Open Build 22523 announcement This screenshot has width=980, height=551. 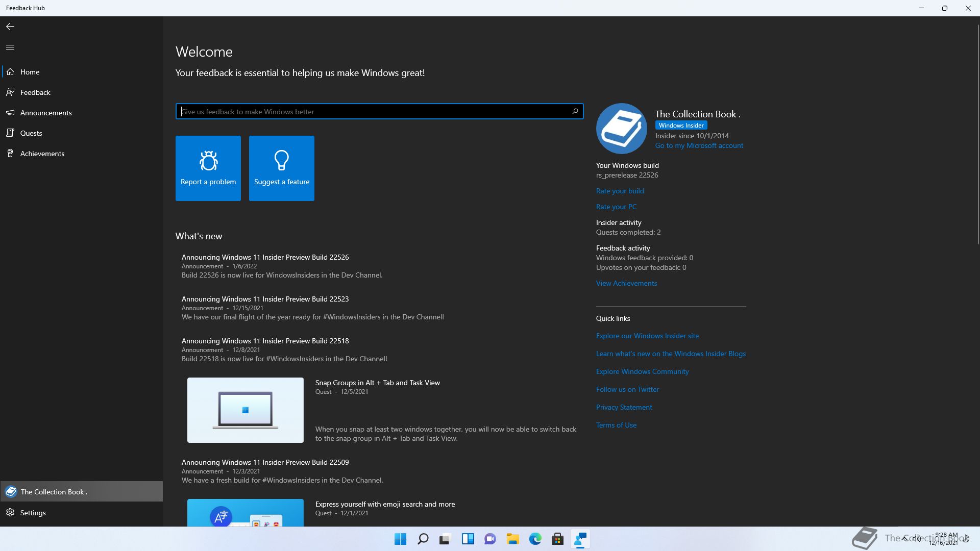[x=265, y=299]
